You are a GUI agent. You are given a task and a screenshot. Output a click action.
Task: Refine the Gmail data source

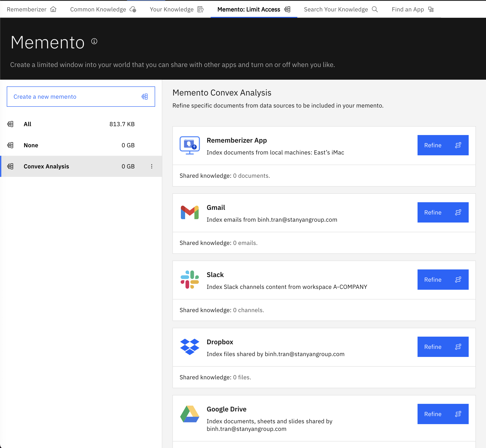click(x=443, y=212)
